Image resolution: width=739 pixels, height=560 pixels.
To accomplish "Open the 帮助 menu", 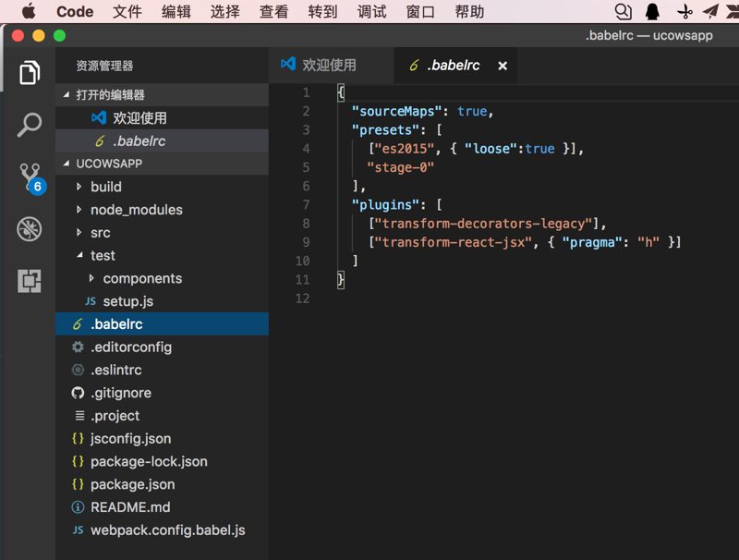I will click(x=469, y=11).
